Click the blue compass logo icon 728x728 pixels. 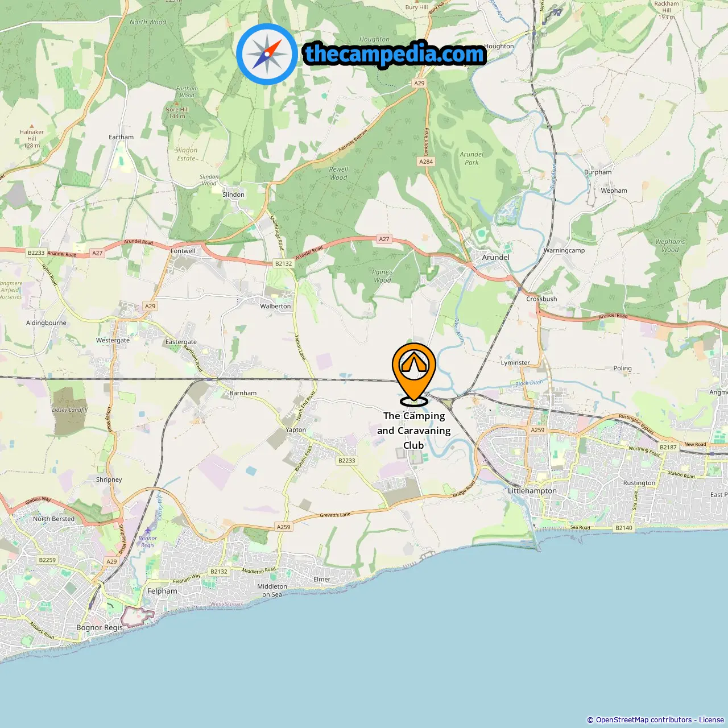click(267, 54)
